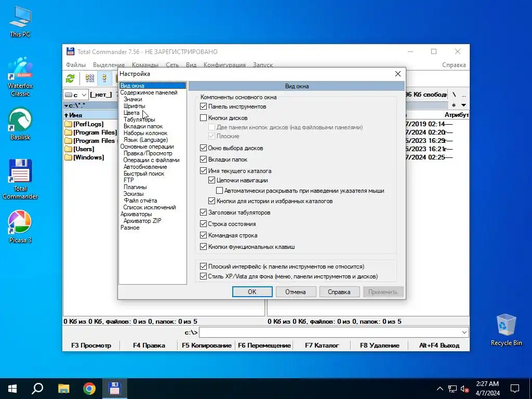Open Waterfox Classic desktop shortcut
The width and height of the screenshot is (532, 399).
pos(20,77)
